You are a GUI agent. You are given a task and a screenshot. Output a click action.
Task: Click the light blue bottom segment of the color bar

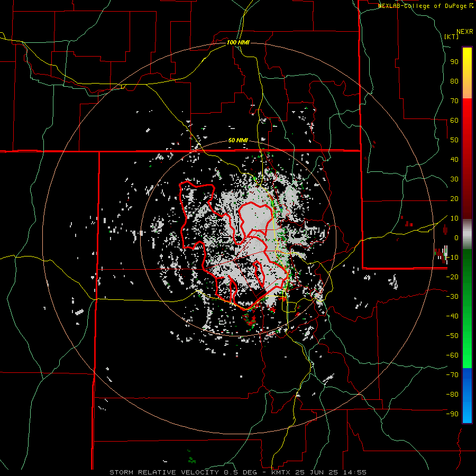[x=467, y=413]
